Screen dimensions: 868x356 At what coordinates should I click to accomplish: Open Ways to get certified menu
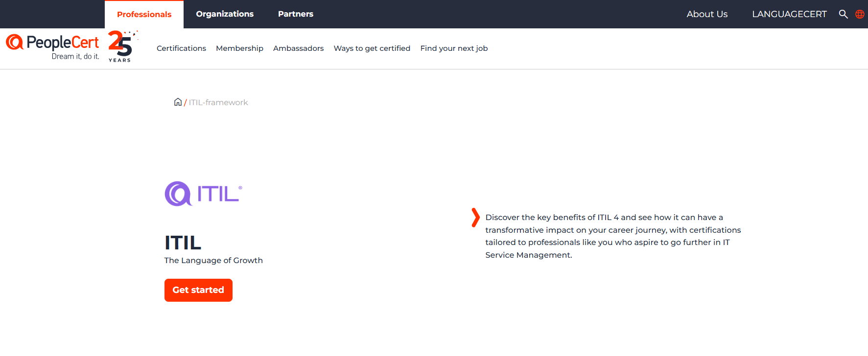372,48
